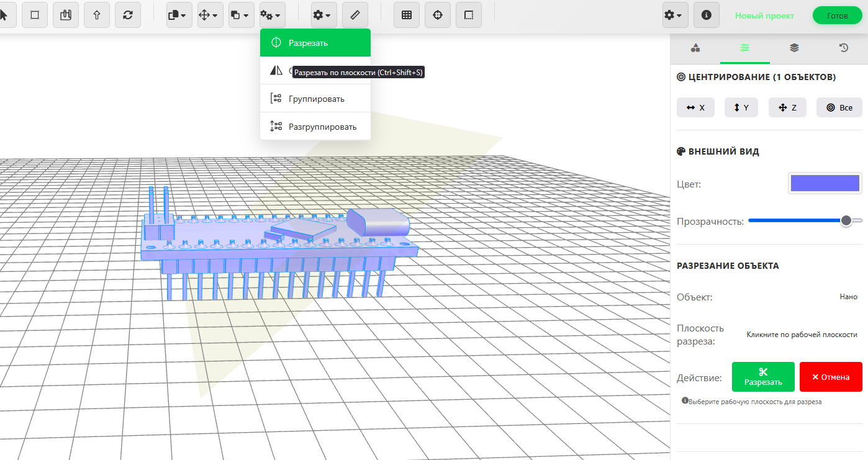This screenshot has width=868, height=460.
Task: Click the crosshair target icon in toolbar
Action: [x=438, y=16]
